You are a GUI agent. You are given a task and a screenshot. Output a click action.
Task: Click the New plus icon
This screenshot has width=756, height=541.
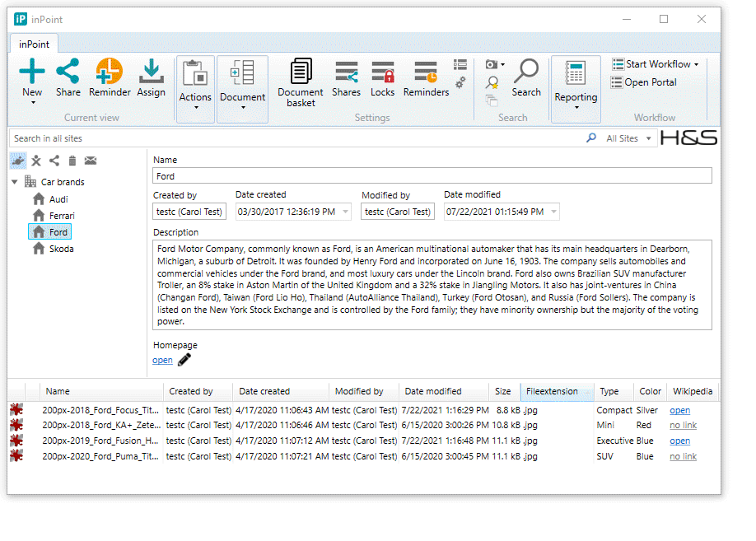click(32, 72)
